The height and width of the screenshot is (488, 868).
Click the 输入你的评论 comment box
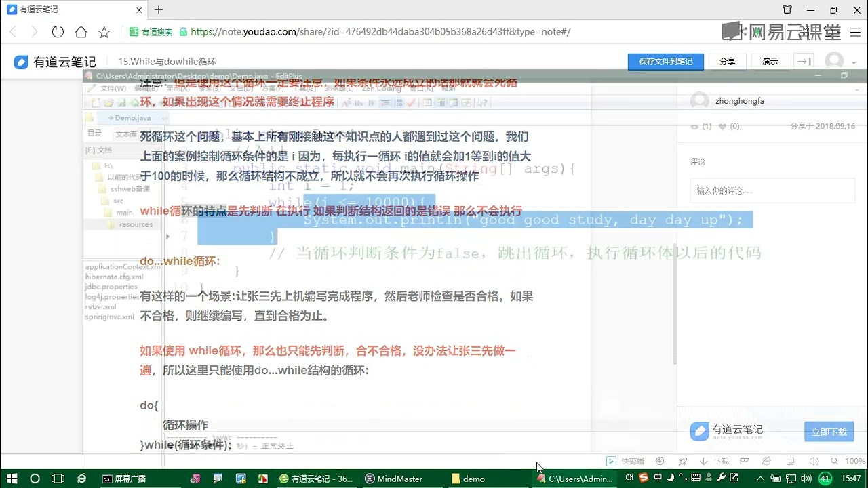click(x=772, y=190)
